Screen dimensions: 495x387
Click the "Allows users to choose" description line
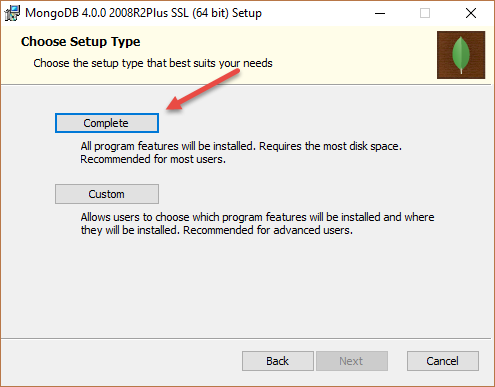257,217
